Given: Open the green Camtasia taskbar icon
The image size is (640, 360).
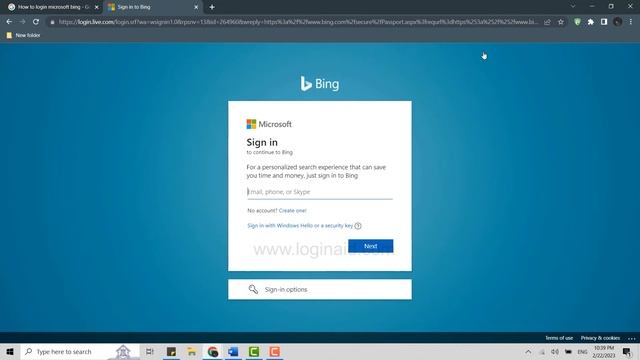Looking at the screenshot, I should (254, 352).
